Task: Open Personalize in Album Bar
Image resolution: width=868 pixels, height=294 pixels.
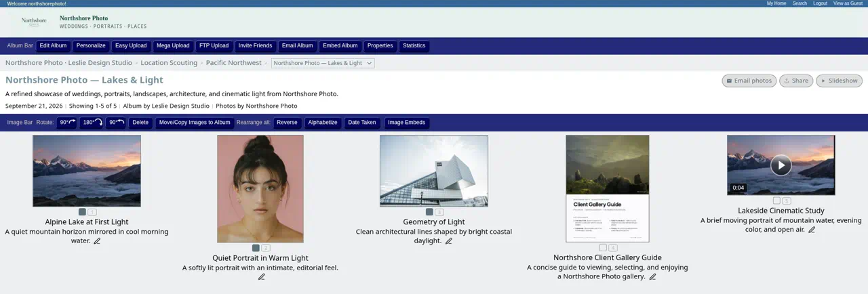Action: [x=91, y=46]
